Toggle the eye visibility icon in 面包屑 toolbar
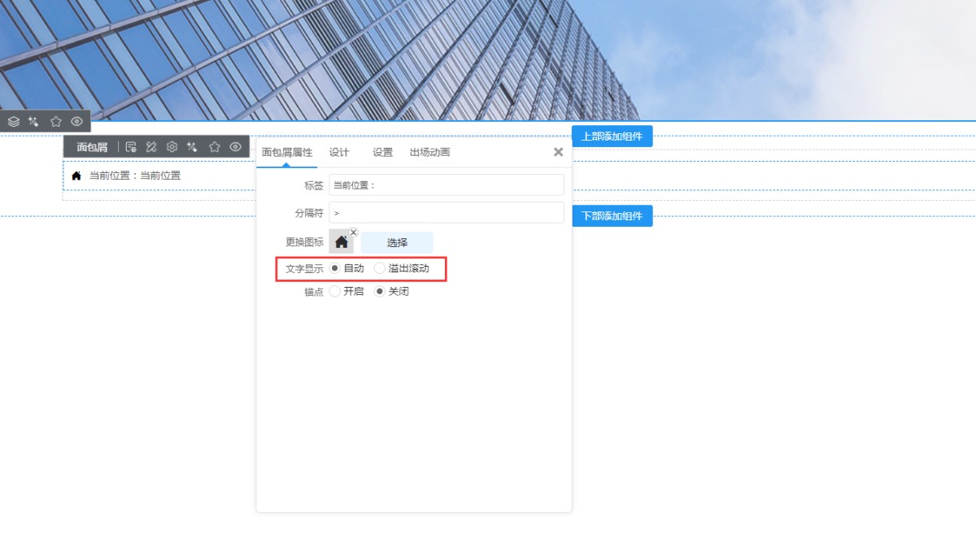976x560 pixels. pyautogui.click(x=235, y=147)
